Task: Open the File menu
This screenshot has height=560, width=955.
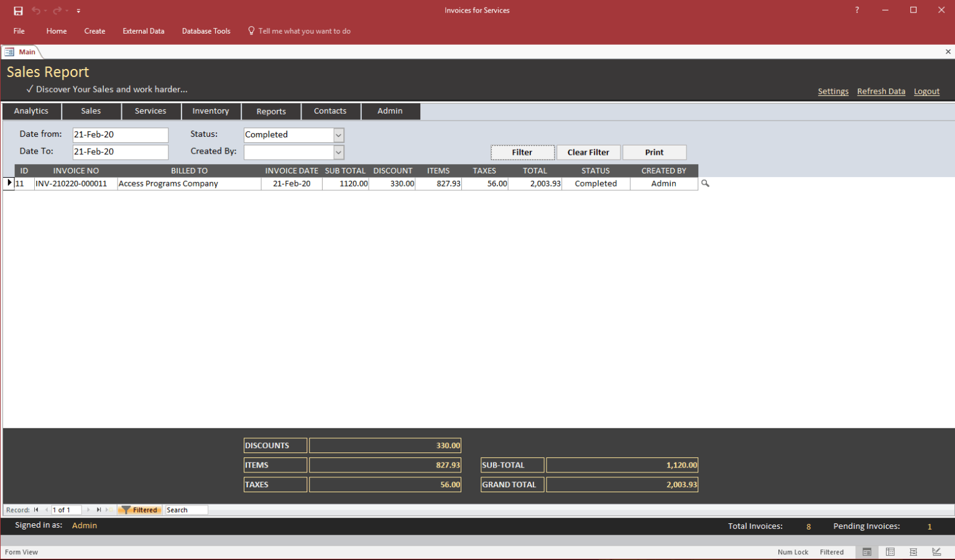Action: [x=19, y=31]
